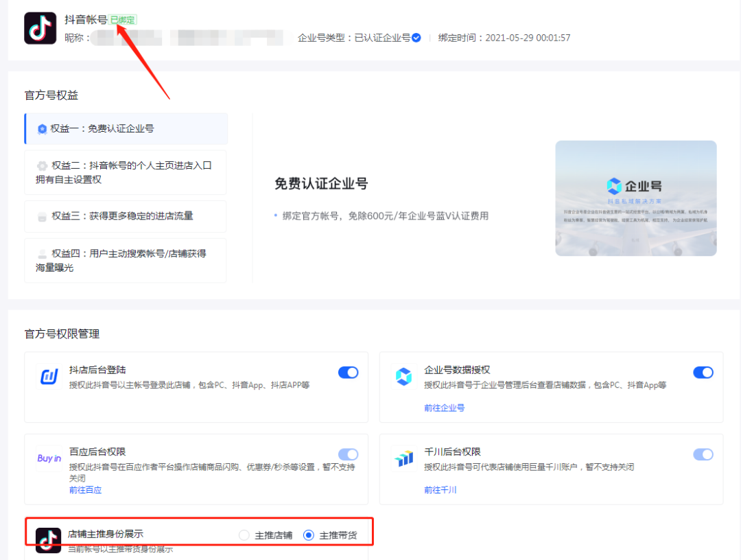Click the 抖店后台登陆 shop icon
This screenshot has width=741, height=560.
[x=49, y=376]
